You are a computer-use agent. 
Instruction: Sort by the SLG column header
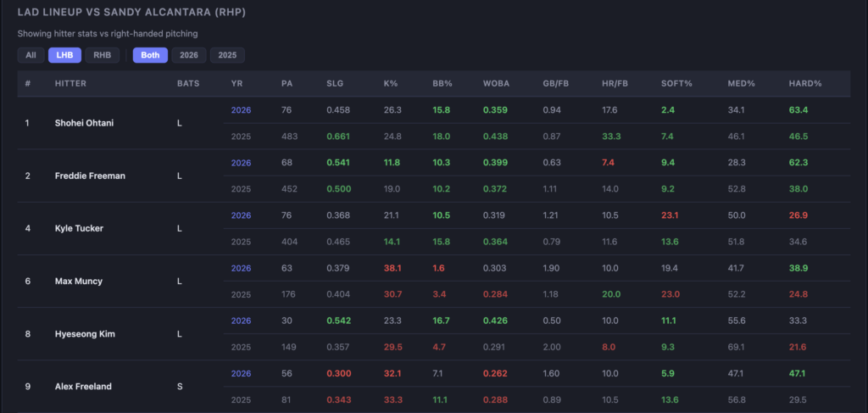coord(335,84)
